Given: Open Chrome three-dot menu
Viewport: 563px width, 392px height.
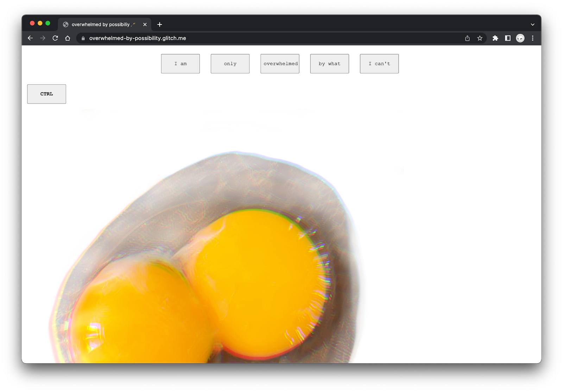Looking at the screenshot, I should 532,38.
